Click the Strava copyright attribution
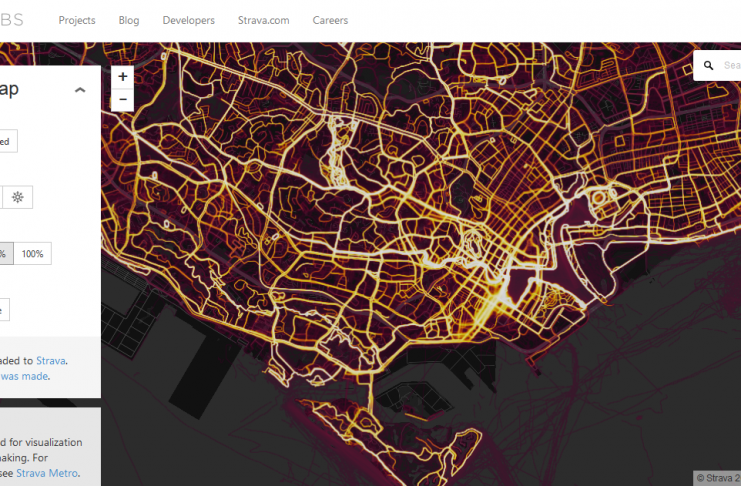The image size is (741, 486). 718,477
